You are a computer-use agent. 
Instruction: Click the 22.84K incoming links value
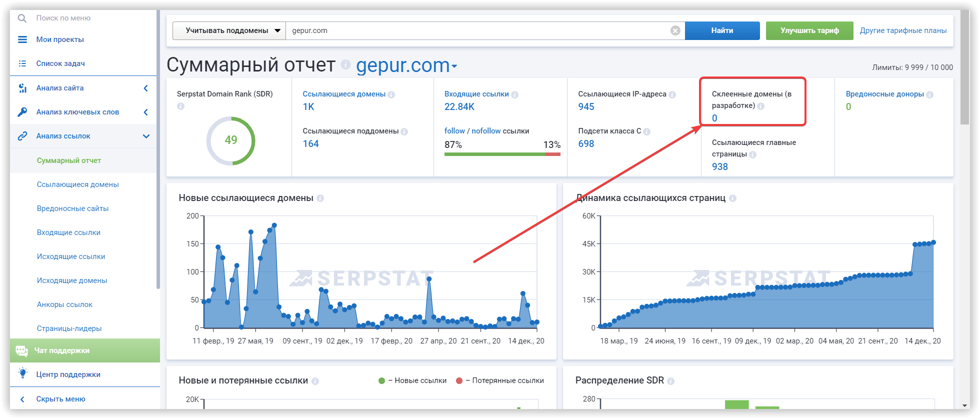(459, 106)
